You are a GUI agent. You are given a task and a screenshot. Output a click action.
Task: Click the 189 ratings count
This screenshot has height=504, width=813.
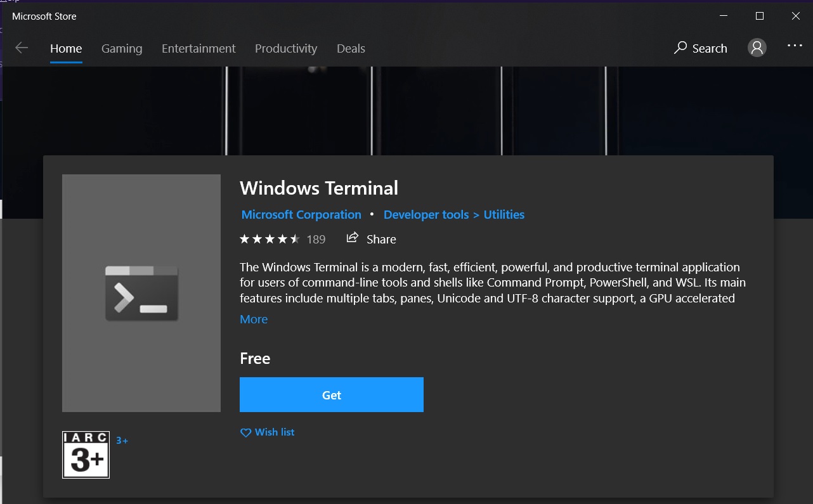pos(316,239)
